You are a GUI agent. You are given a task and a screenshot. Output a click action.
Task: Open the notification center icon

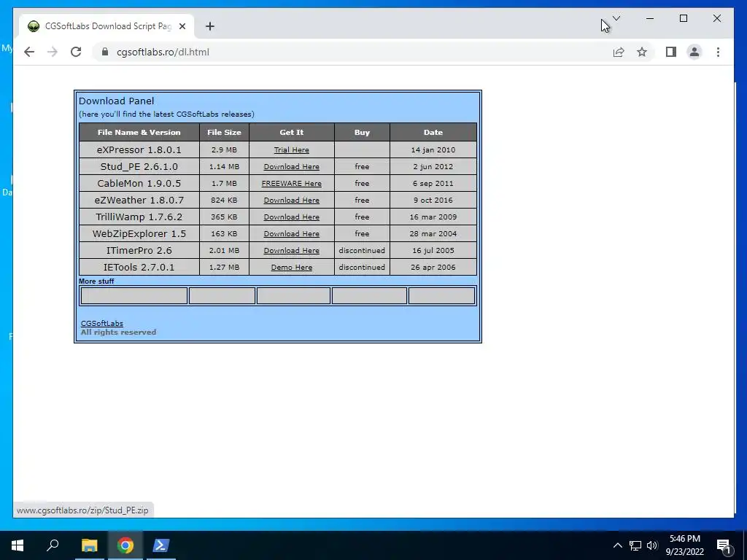click(x=724, y=545)
